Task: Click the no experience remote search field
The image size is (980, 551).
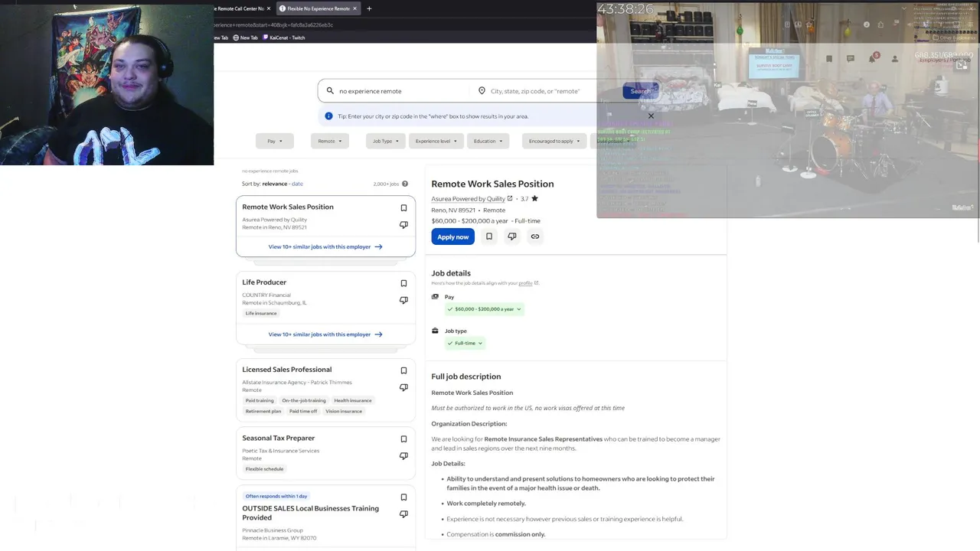Action: point(402,90)
